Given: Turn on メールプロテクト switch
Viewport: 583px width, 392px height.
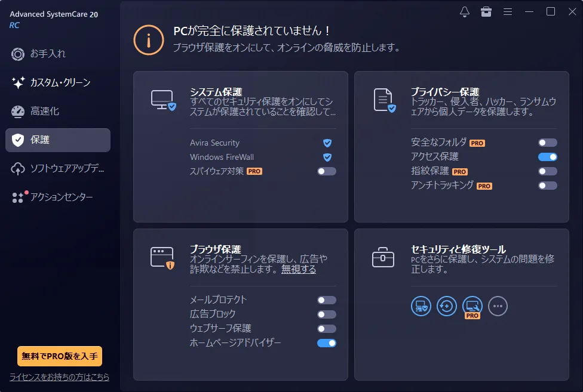Looking at the screenshot, I should click(x=327, y=300).
